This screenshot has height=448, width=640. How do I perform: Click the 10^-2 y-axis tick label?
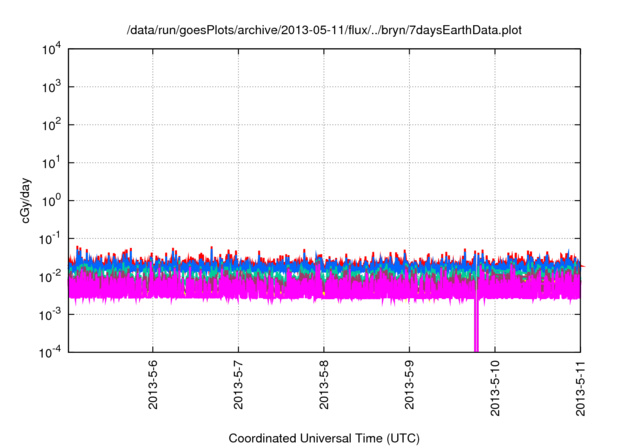coord(50,277)
